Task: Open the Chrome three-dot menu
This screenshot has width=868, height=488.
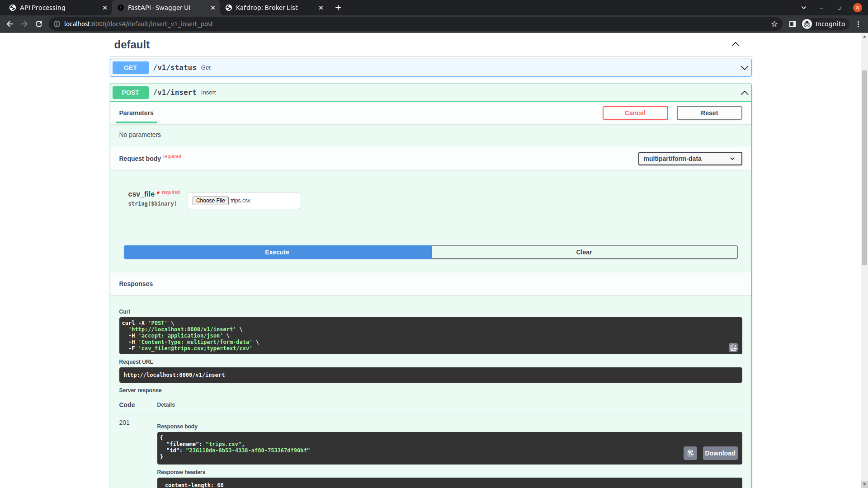Action: tap(858, 24)
